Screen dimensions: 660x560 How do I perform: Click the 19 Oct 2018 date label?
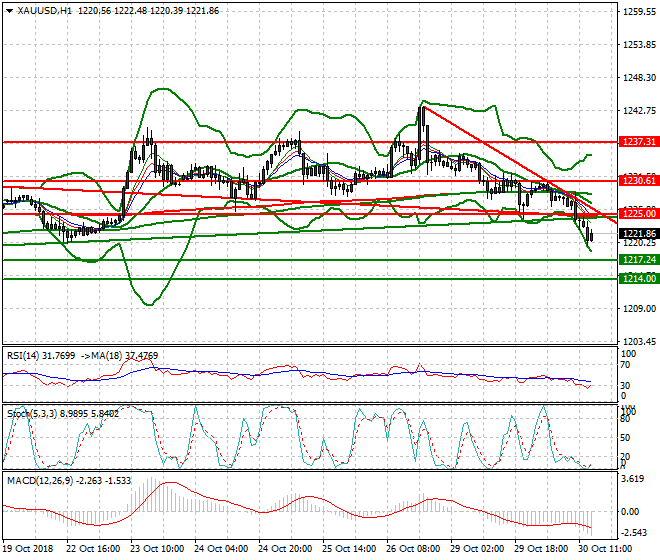coord(28,549)
